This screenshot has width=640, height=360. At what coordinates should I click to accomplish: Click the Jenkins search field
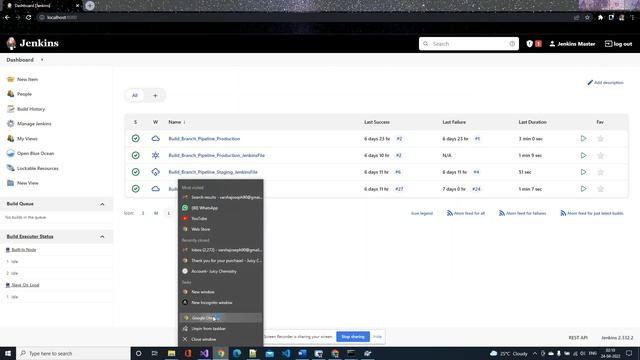[469, 44]
